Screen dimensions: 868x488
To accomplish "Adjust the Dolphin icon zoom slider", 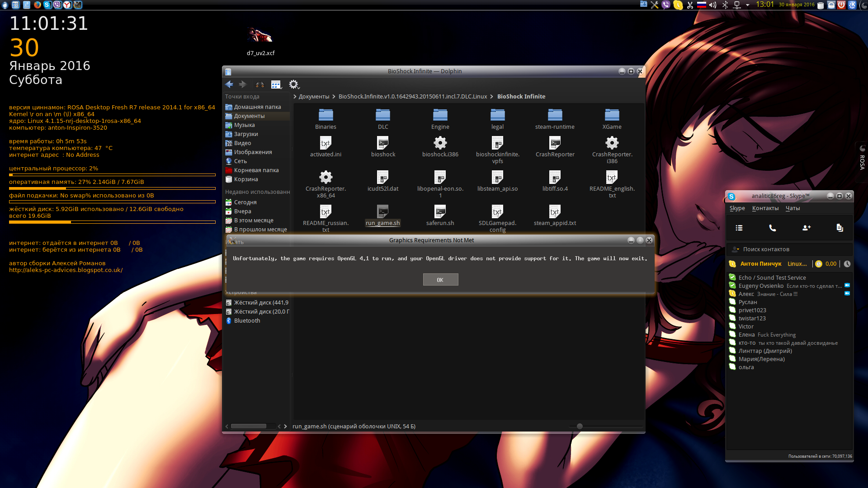I will (x=580, y=426).
